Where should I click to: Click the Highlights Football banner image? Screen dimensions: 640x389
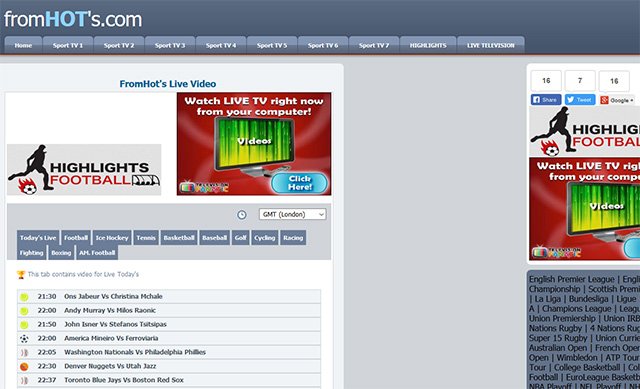coord(84,169)
